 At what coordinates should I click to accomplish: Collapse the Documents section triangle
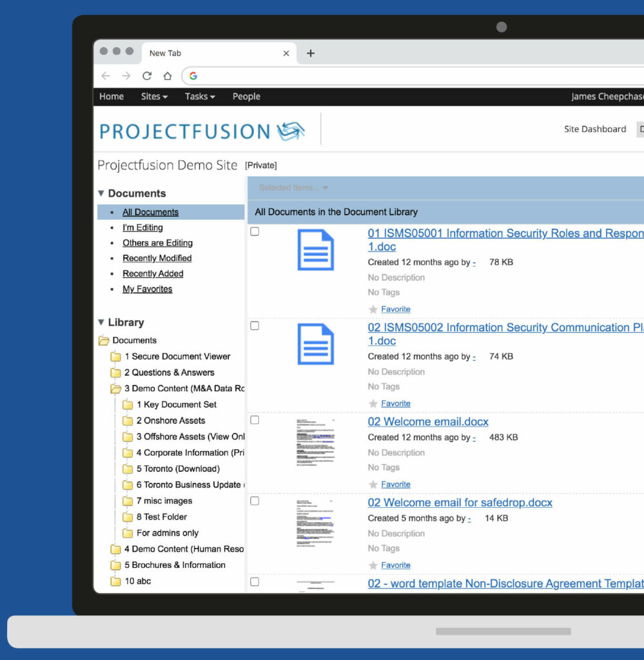(101, 193)
